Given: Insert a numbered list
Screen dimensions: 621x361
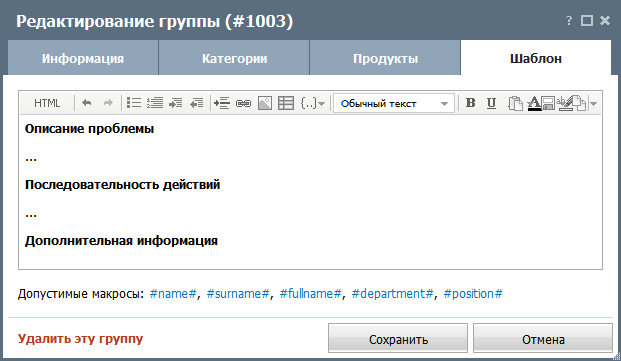Looking at the screenshot, I should [155, 103].
